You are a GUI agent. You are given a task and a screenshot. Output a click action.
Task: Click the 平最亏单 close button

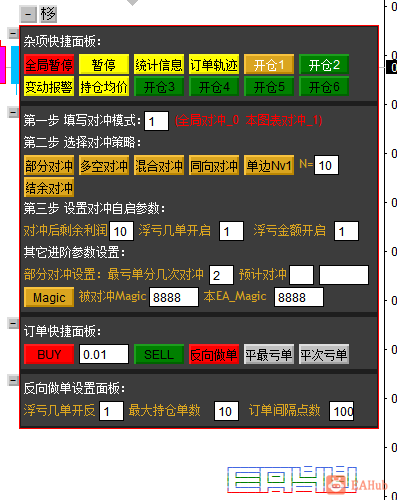[269, 354]
